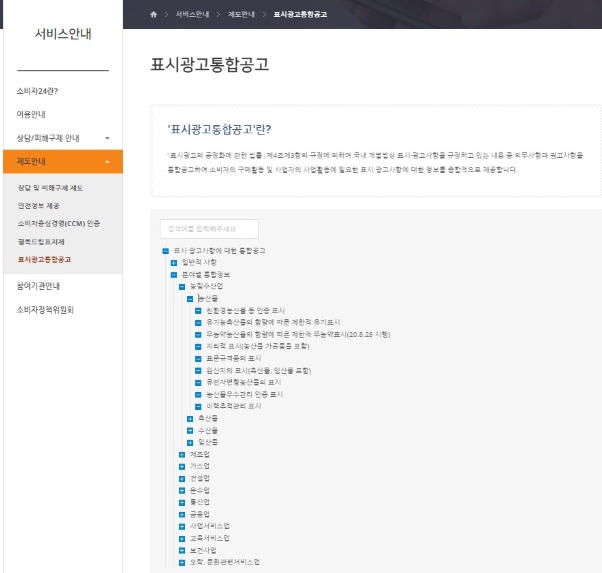Expand the 상담/피해구제 안내 sidebar menu

point(106,137)
